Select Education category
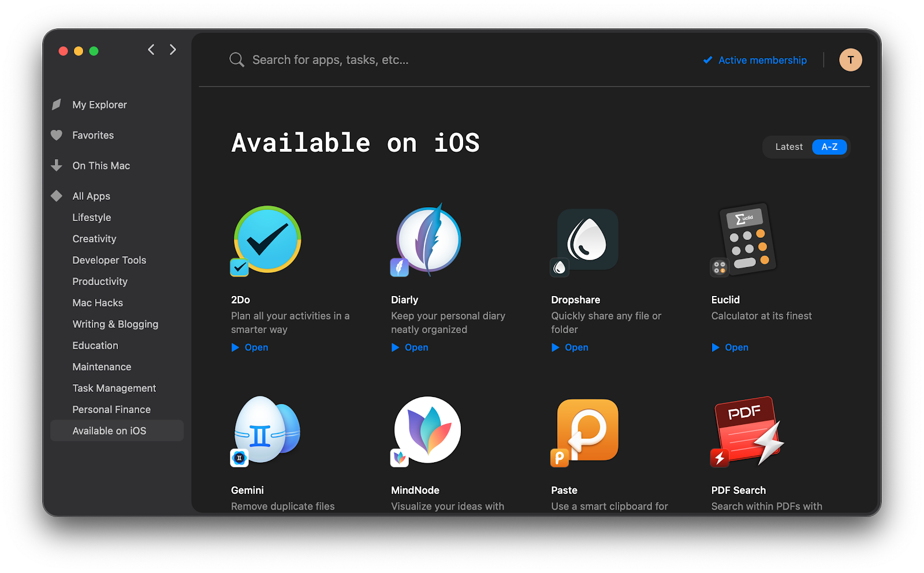This screenshot has width=924, height=573. pyautogui.click(x=95, y=346)
